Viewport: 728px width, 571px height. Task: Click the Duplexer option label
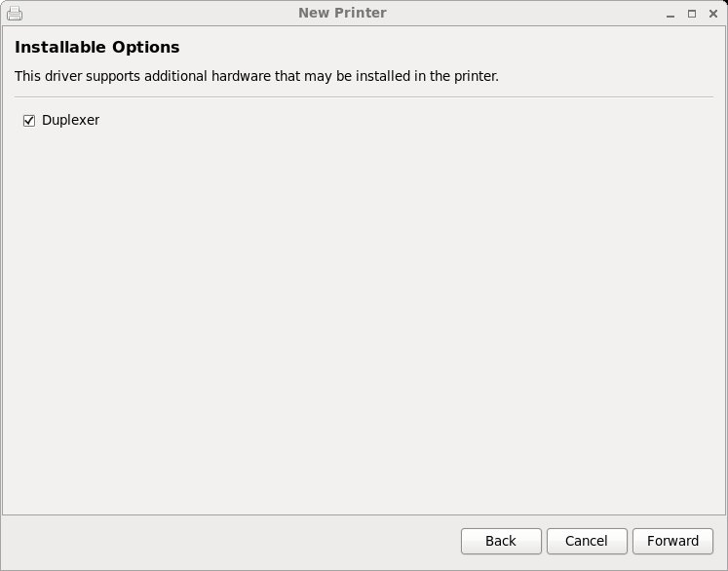click(x=70, y=121)
